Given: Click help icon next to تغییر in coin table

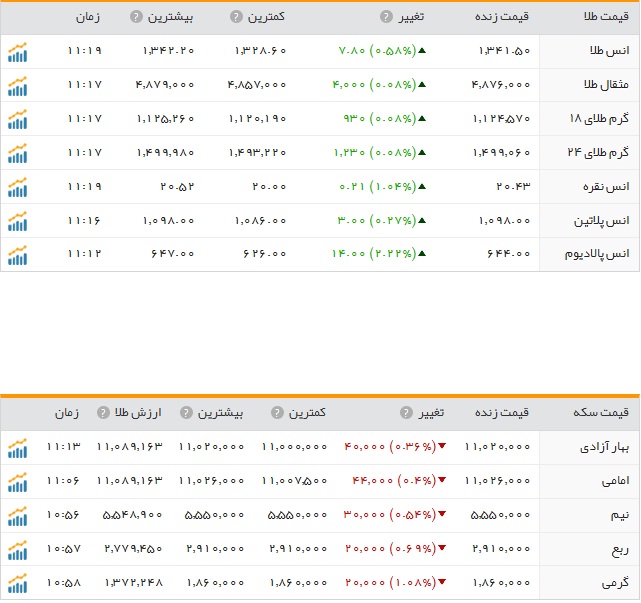Looking at the screenshot, I should coord(406,412).
